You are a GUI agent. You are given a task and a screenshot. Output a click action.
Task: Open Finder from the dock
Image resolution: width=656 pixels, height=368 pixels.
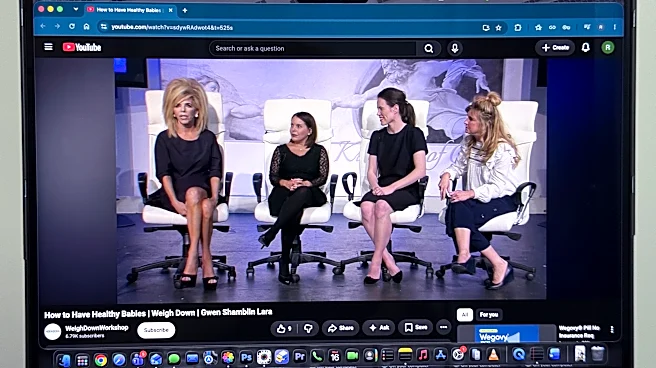click(64, 360)
